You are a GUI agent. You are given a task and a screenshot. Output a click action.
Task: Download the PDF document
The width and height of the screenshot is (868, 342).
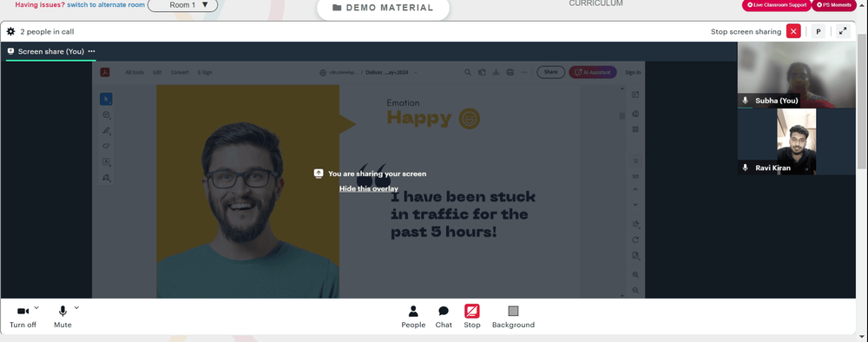496,73
